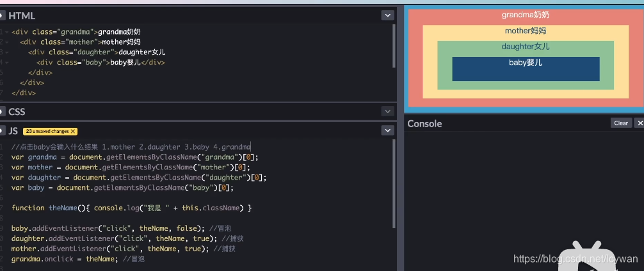
Task: Click the JS editor vertical scrollbar
Action: coord(394,183)
